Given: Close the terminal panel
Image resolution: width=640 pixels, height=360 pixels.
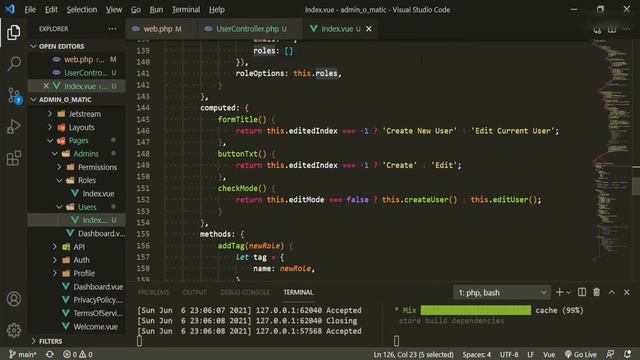Looking at the screenshot, I should click(627, 292).
